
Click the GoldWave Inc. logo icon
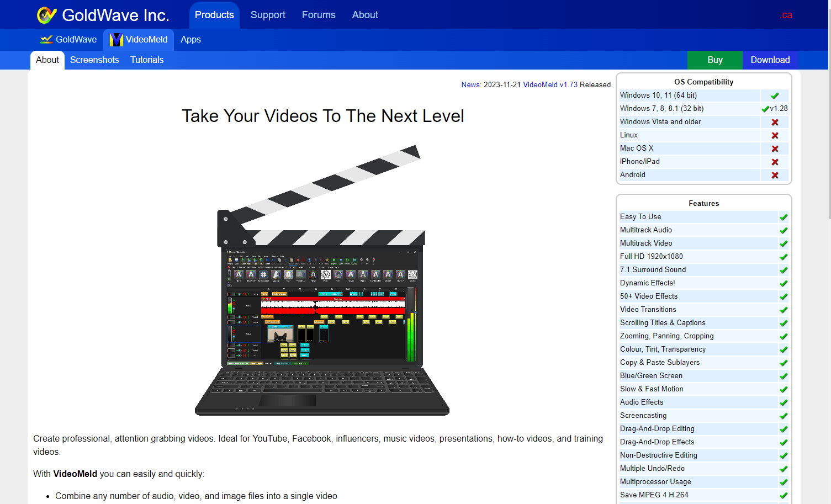point(47,15)
